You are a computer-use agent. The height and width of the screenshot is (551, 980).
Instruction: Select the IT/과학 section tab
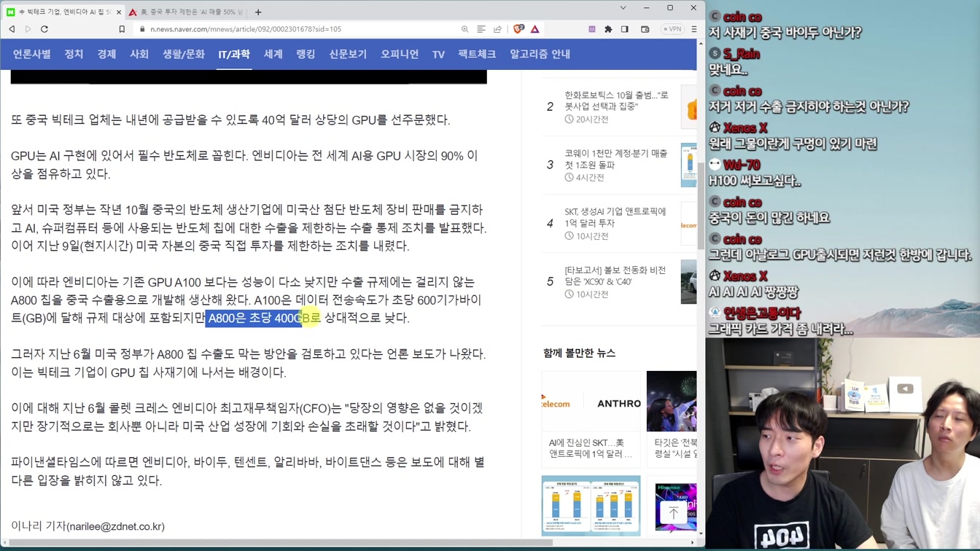point(234,54)
